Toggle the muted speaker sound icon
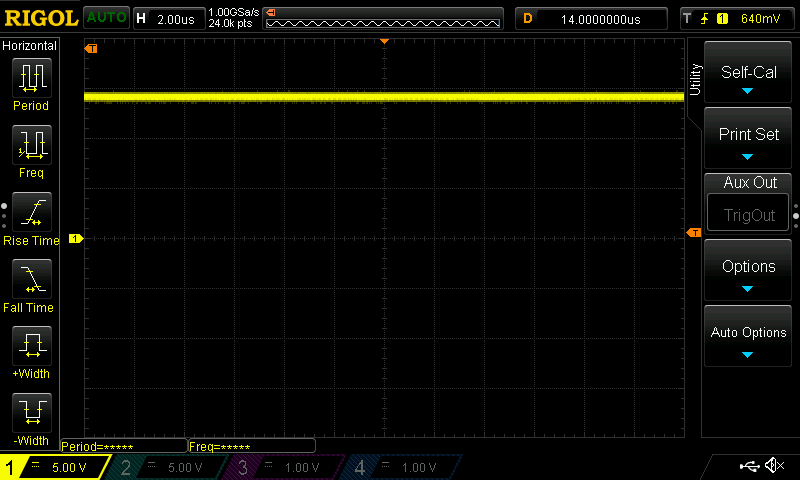This screenshot has height=480, width=800. 774,465
